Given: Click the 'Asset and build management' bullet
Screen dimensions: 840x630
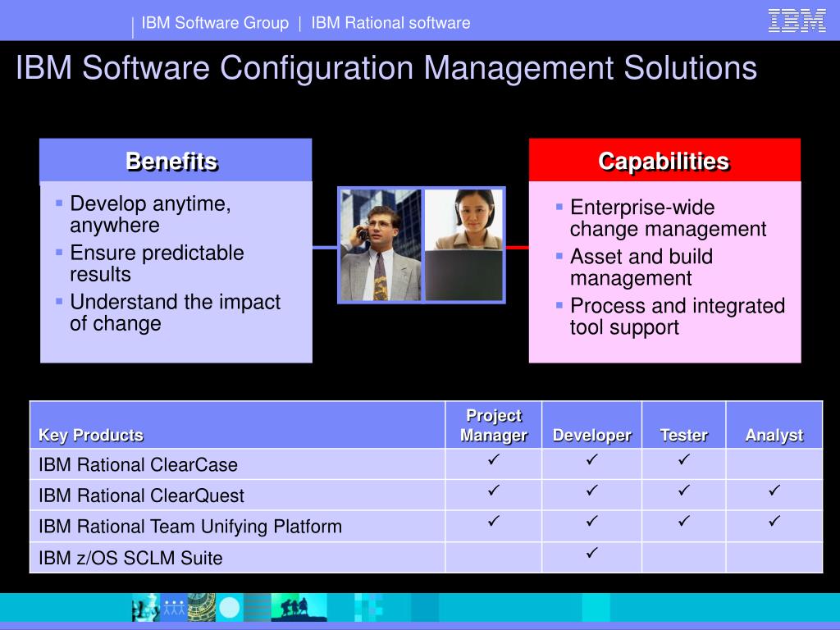Looking at the screenshot, I should click(x=641, y=267).
